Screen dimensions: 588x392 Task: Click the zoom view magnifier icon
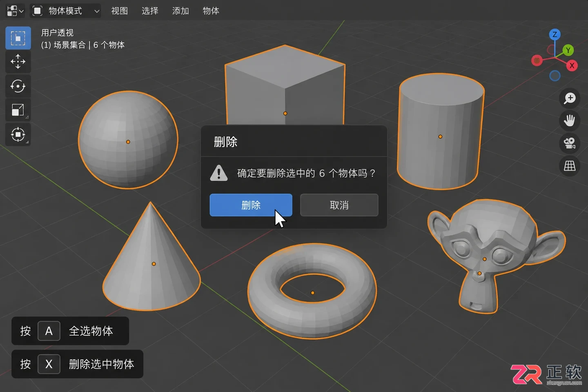[570, 98]
